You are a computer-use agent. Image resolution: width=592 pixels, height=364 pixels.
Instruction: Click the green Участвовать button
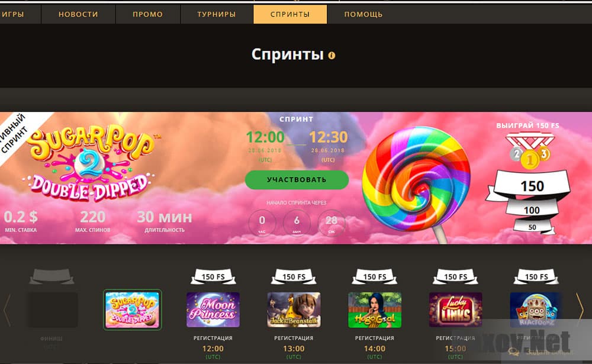(x=297, y=180)
